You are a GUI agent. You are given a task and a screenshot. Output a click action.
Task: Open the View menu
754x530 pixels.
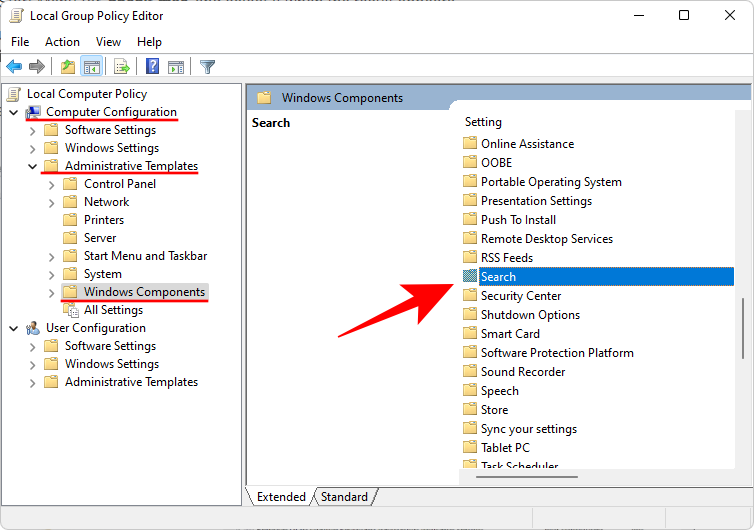[x=108, y=42]
